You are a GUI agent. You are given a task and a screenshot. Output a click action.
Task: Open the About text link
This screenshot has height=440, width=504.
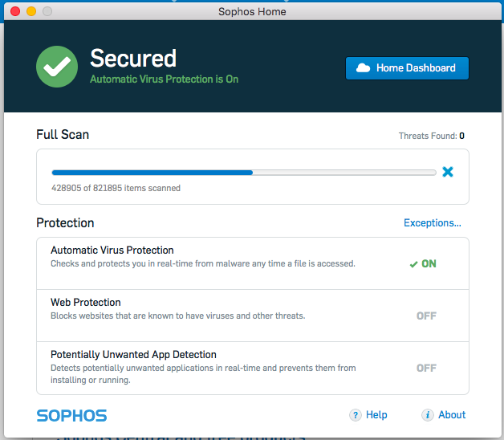[452, 415]
